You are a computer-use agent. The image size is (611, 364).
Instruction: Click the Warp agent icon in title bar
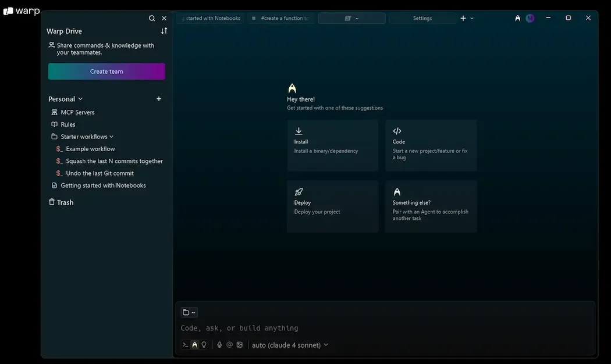[x=517, y=18]
